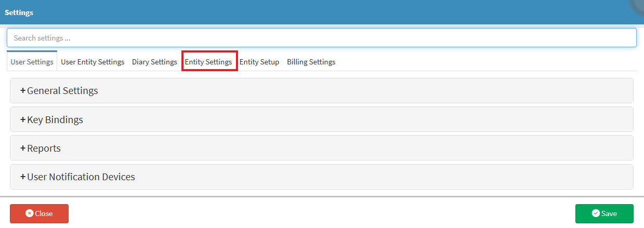
Task: Select the User Settings tab
Action: point(32,62)
